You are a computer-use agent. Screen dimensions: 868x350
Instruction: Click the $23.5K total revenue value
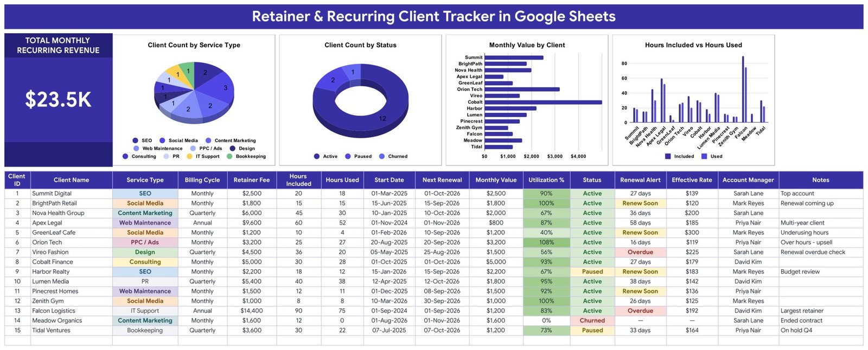click(58, 100)
